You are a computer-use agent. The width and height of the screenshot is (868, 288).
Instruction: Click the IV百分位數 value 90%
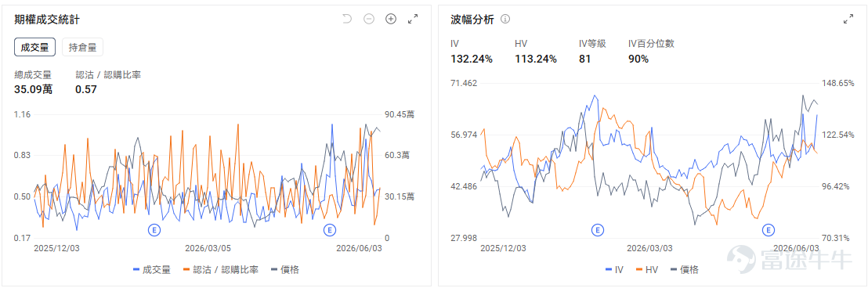pos(638,59)
